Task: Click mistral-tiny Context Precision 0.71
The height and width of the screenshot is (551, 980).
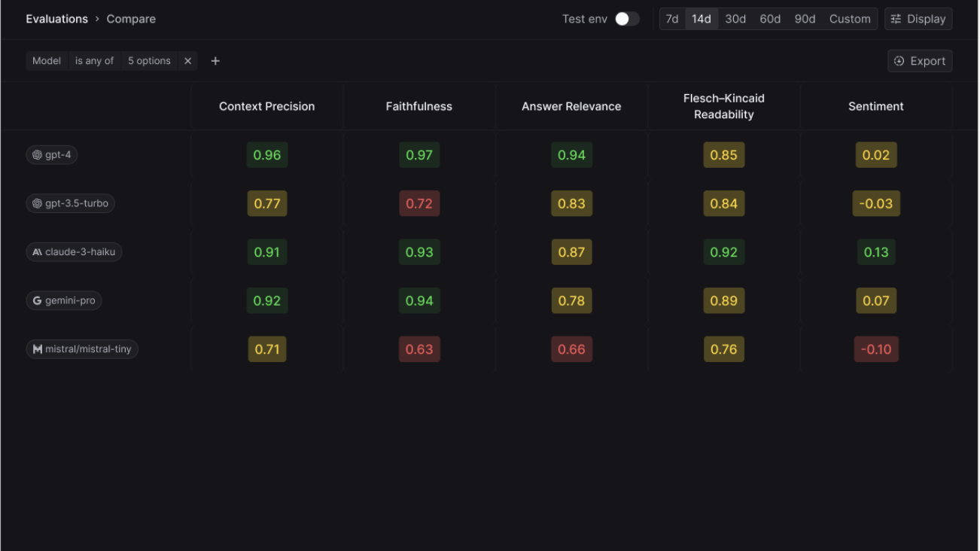Action: point(267,349)
